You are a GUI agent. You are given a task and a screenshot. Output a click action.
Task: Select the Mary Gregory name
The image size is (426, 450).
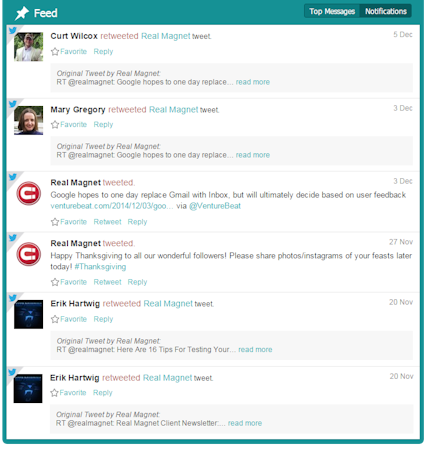78,110
